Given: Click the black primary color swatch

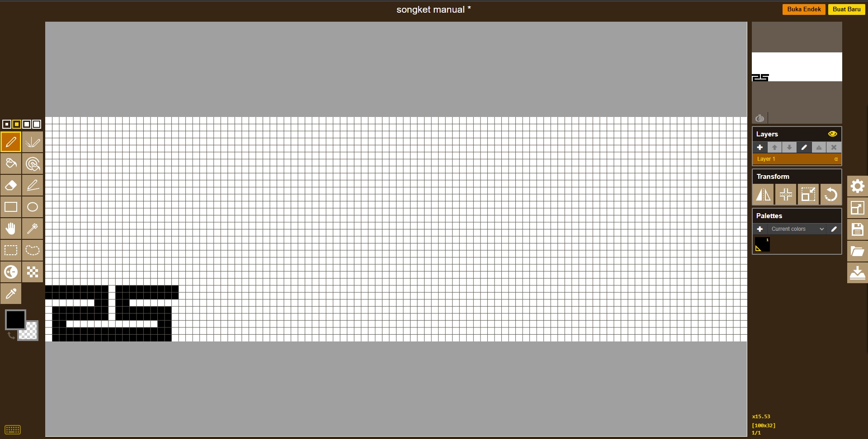Looking at the screenshot, I should 15,320.
